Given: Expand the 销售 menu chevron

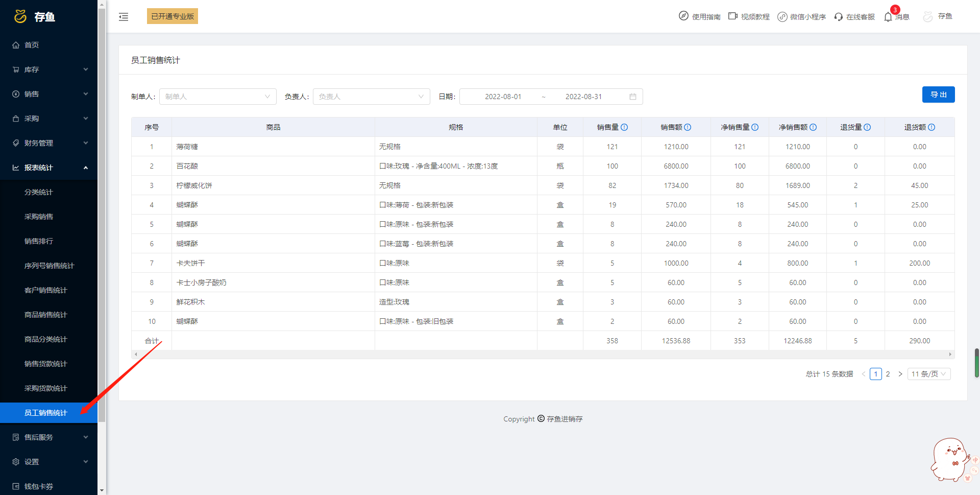Looking at the screenshot, I should click(86, 94).
